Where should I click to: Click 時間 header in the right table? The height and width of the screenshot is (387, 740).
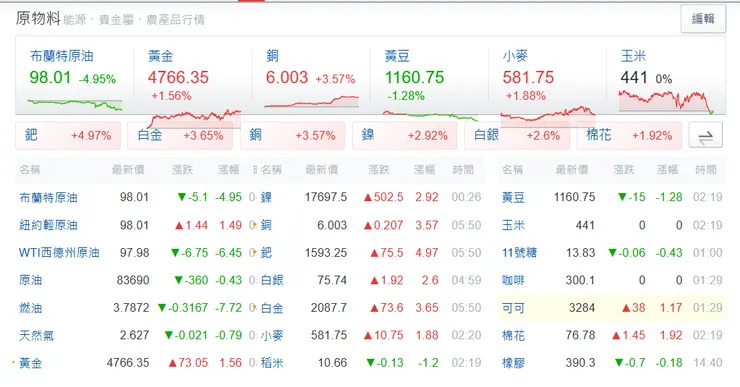tap(706, 169)
